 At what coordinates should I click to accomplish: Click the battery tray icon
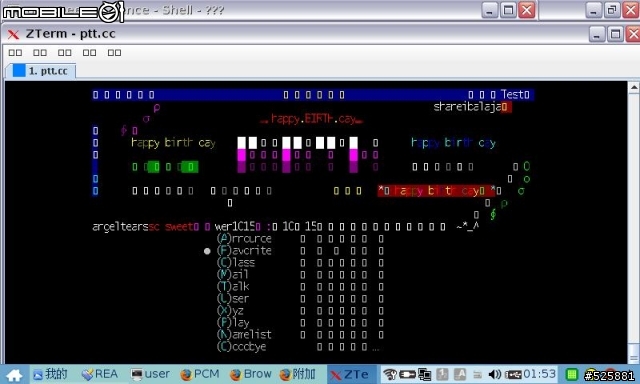pyautogui.click(x=407, y=374)
